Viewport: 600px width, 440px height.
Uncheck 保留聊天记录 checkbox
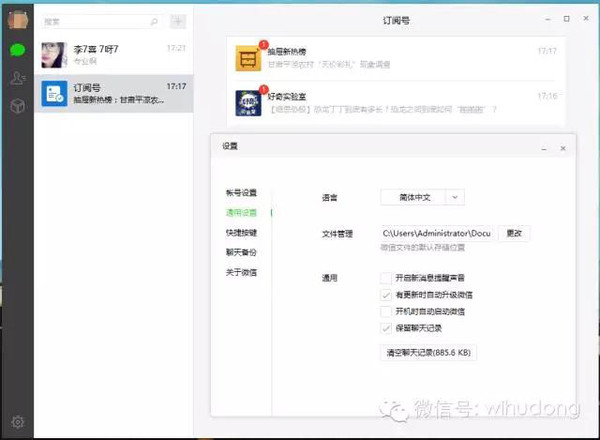tap(386, 328)
